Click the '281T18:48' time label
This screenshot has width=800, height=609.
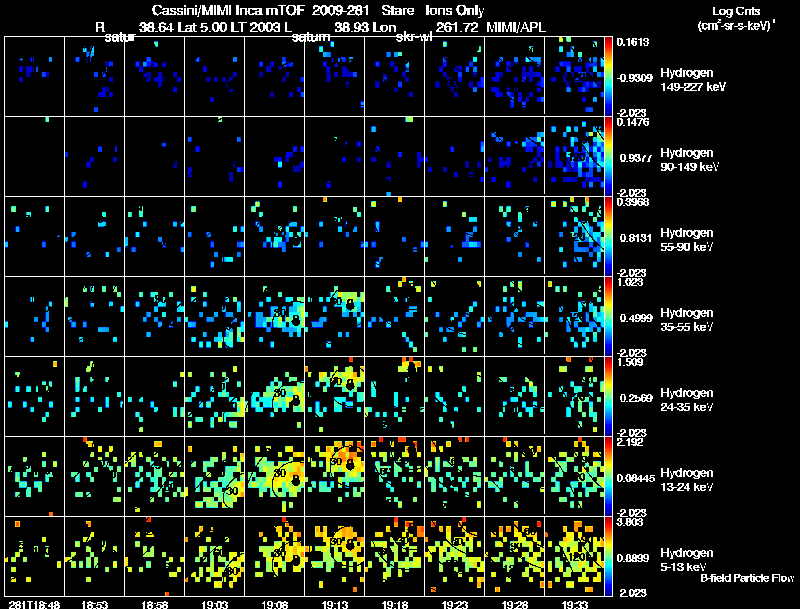[34, 604]
